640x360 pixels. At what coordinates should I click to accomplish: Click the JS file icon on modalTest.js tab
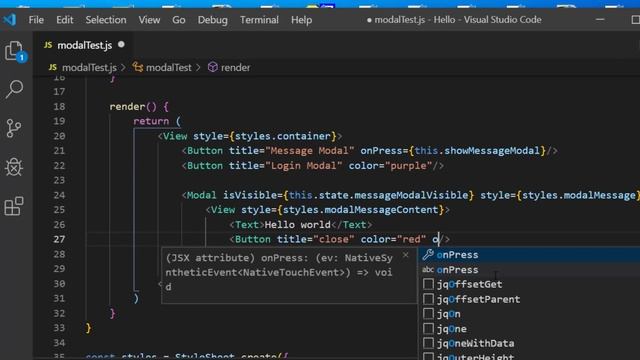click(48, 45)
